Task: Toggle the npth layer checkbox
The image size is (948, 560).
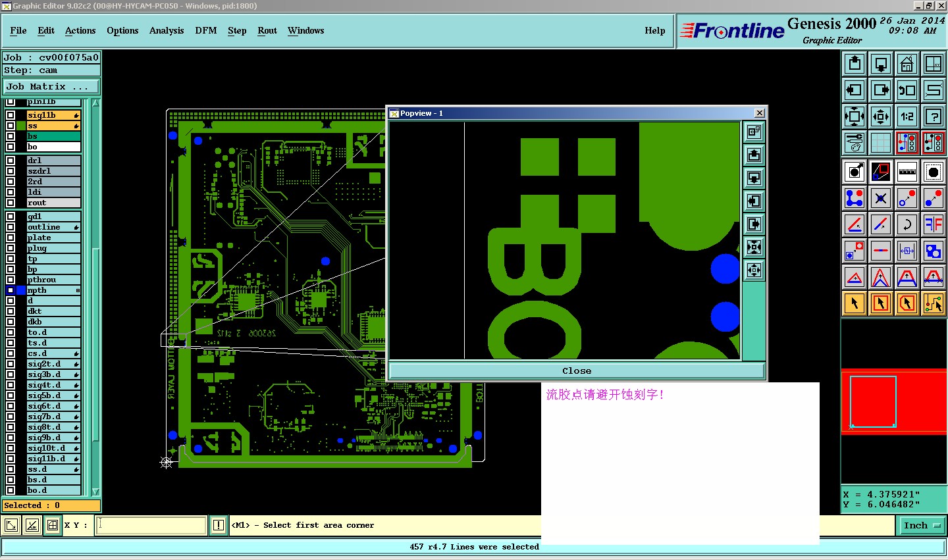Action: point(11,290)
